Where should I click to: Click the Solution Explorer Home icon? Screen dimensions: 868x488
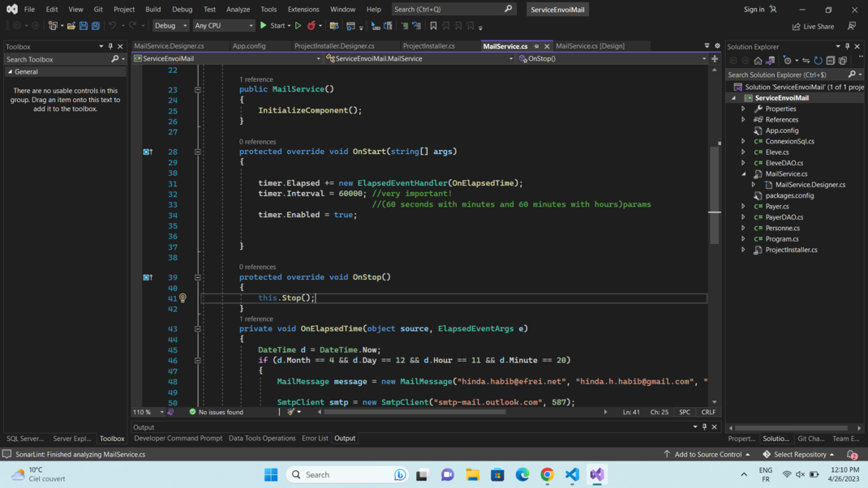pyautogui.click(x=758, y=61)
